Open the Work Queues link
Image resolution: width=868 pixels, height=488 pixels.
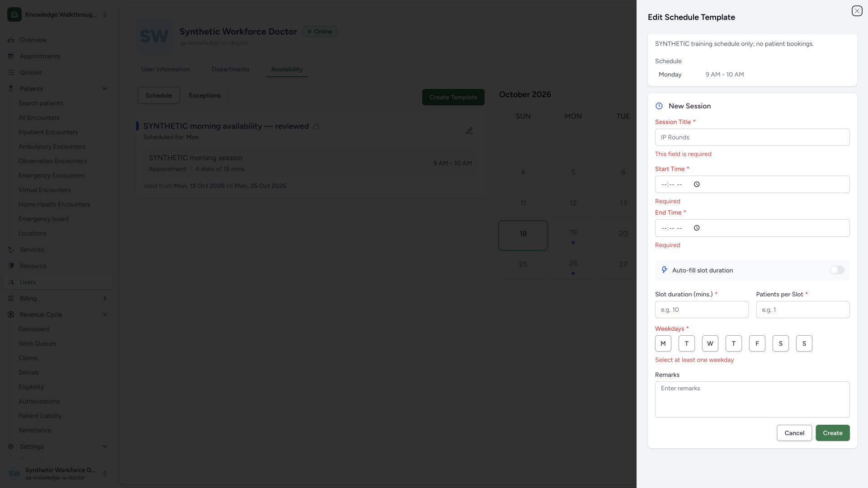(38, 343)
